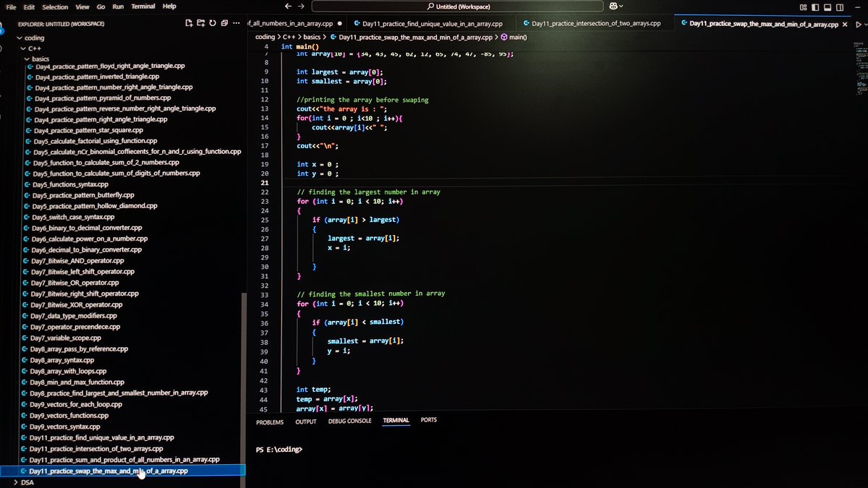This screenshot has width=868, height=488.
Task: Open the PORTS panel tab
Action: pyautogui.click(x=429, y=420)
